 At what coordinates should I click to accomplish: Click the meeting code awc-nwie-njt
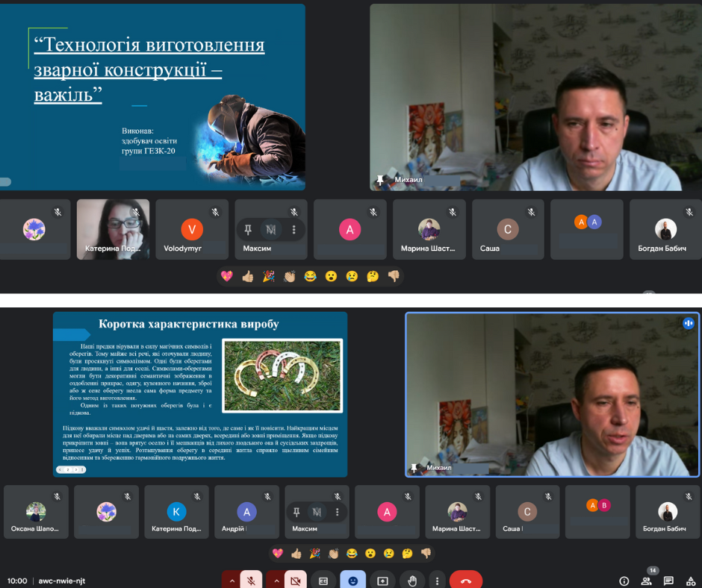pos(62,581)
